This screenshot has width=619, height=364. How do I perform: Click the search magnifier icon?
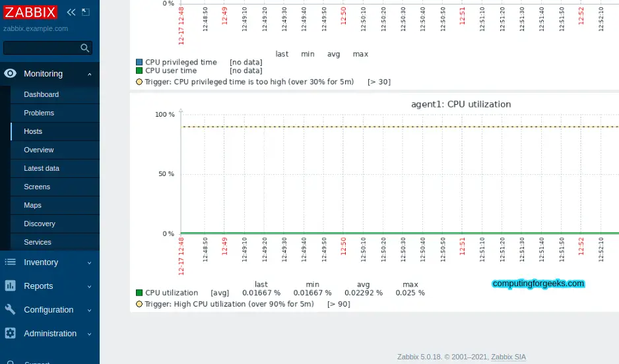(85, 48)
